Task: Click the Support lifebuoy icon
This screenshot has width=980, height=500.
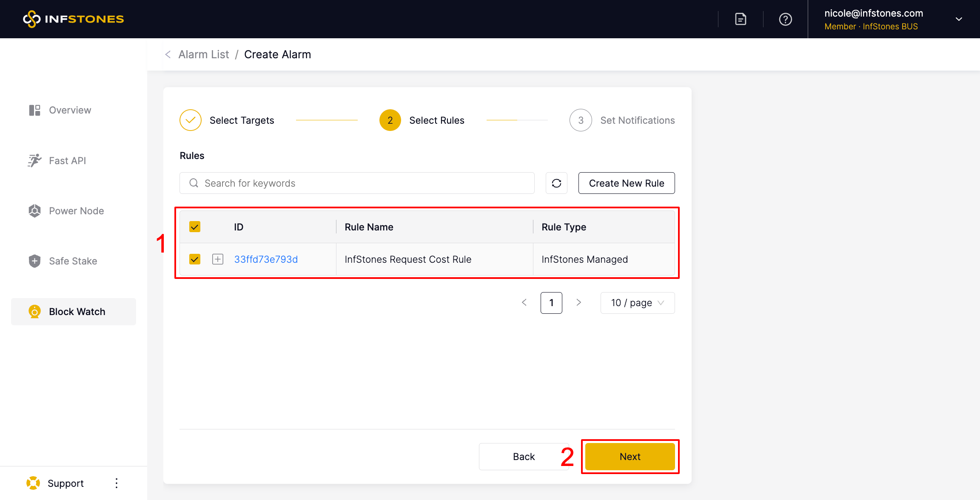Action: pyautogui.click(x=33, y=483)
